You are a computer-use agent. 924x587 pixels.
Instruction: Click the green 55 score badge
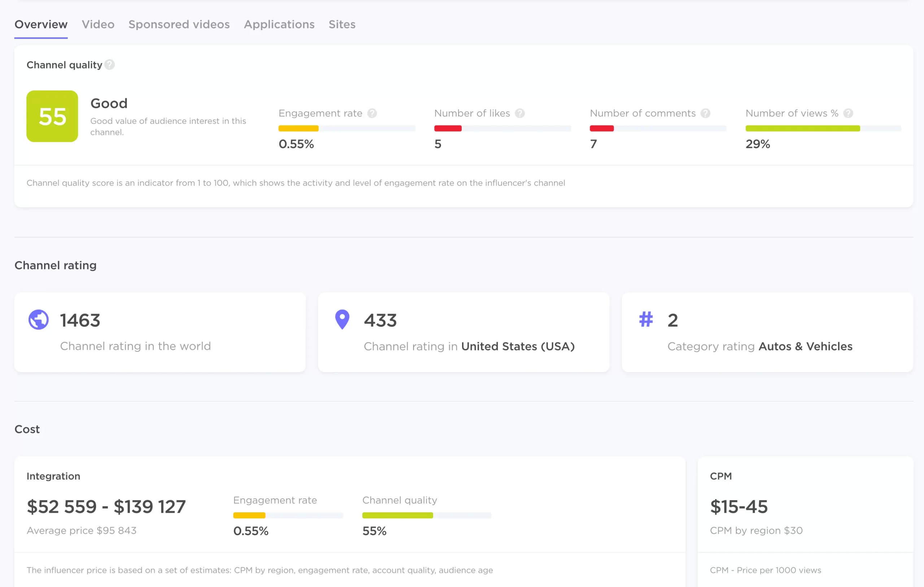click(x=52, y=116)
